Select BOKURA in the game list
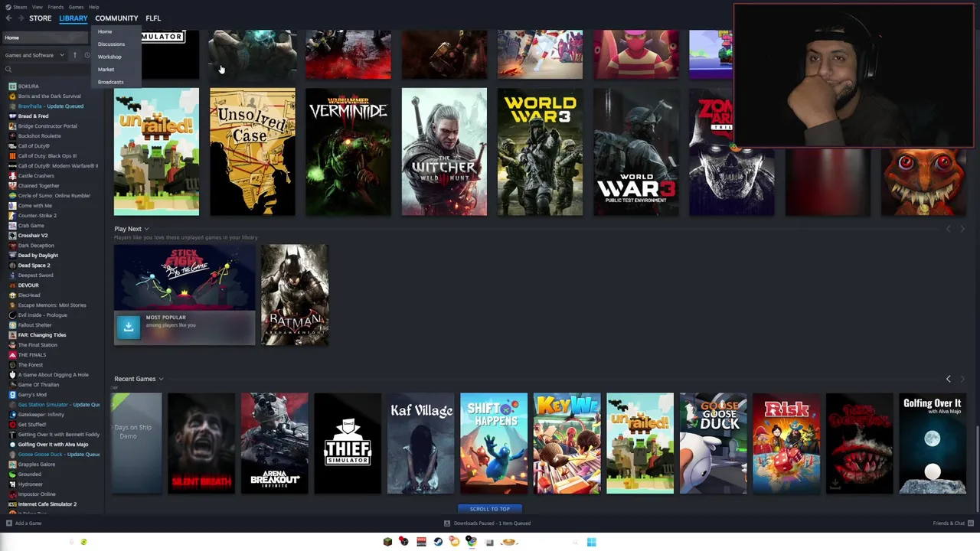 (x=28, y=86)
